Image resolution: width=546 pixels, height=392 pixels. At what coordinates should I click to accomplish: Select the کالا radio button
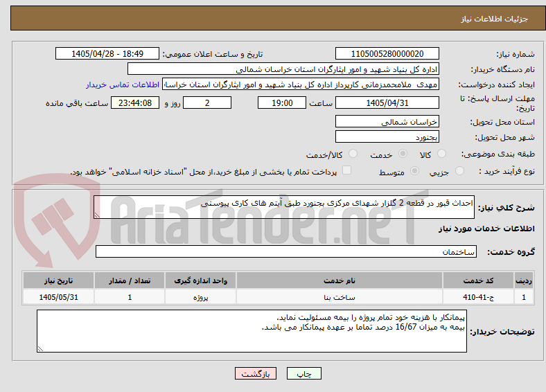pyautogui.click(x=441, y=154)
